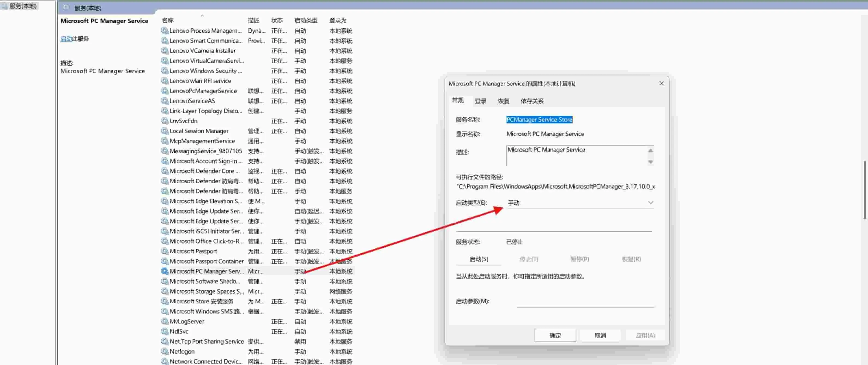Click the gear icon beside Lenovo Process Management
This screenshot has width=868, height=365.
click(164, 31)
